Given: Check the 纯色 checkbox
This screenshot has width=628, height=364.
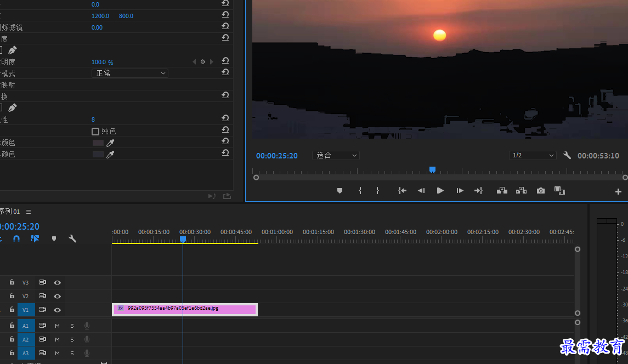Looking at the screenshot, I should pos(95,132).
